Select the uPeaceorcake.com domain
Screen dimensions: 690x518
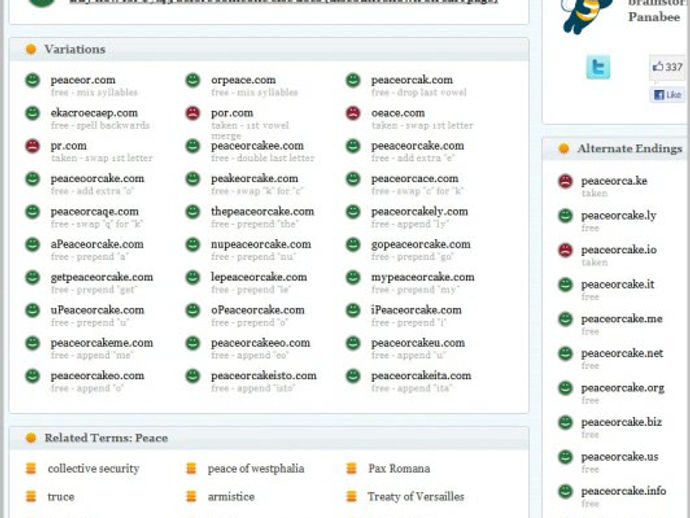tap(97, 310)
